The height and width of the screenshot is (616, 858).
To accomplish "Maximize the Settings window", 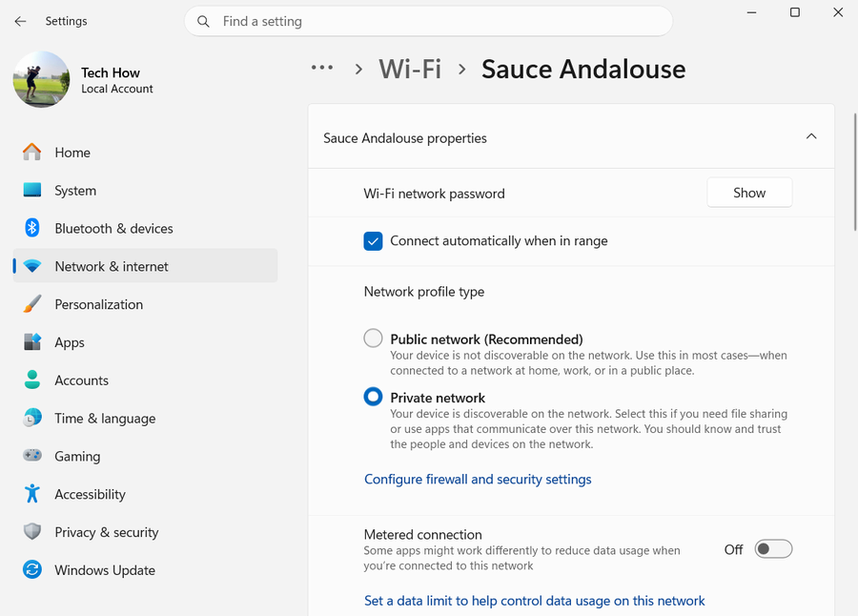I will [795, 12].
